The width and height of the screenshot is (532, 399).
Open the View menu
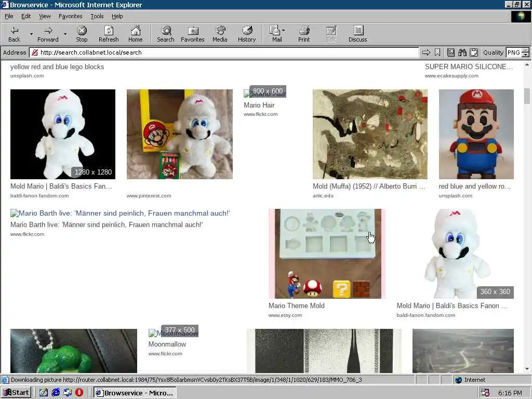tap(45, 16)
